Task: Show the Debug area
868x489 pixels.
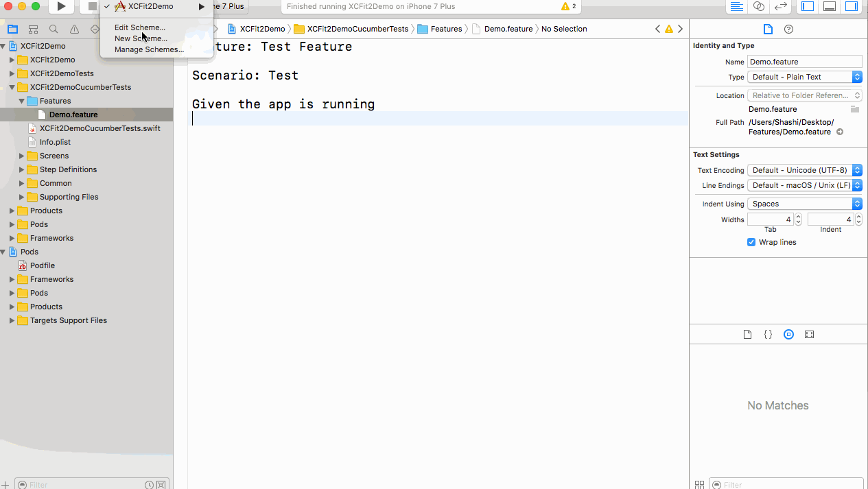Action: [829, 7]
